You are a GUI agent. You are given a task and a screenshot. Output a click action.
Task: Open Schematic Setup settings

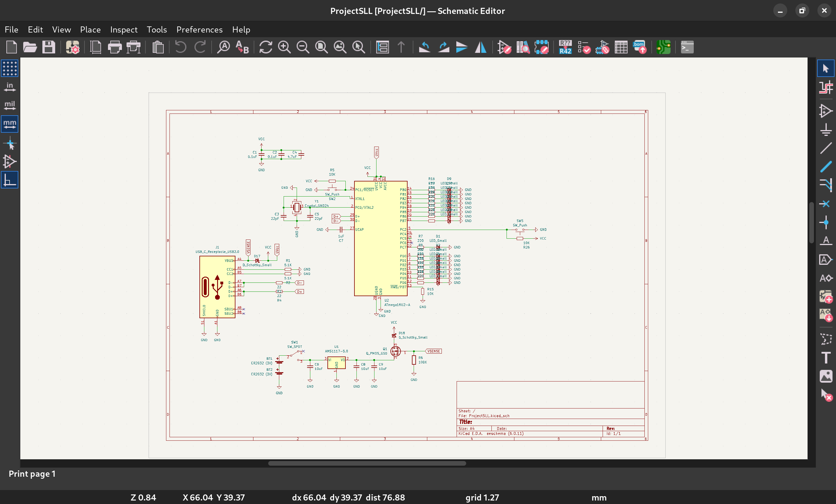[x=73, y=47]
